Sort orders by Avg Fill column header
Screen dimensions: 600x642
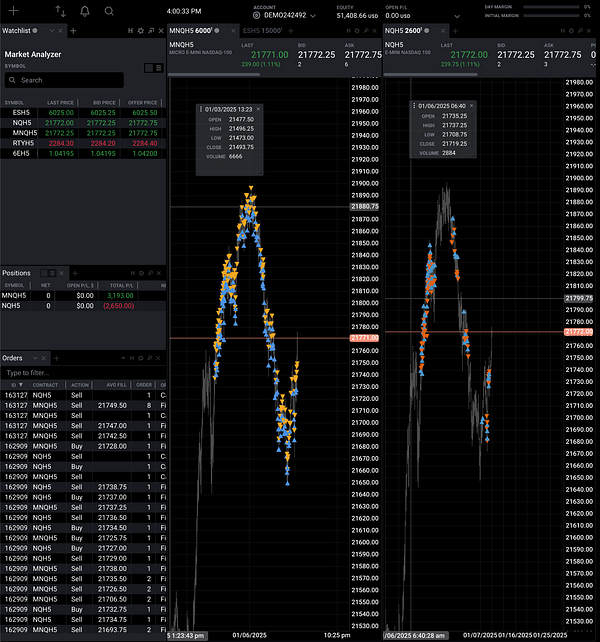pyautogui.click(x=116, y=385)
